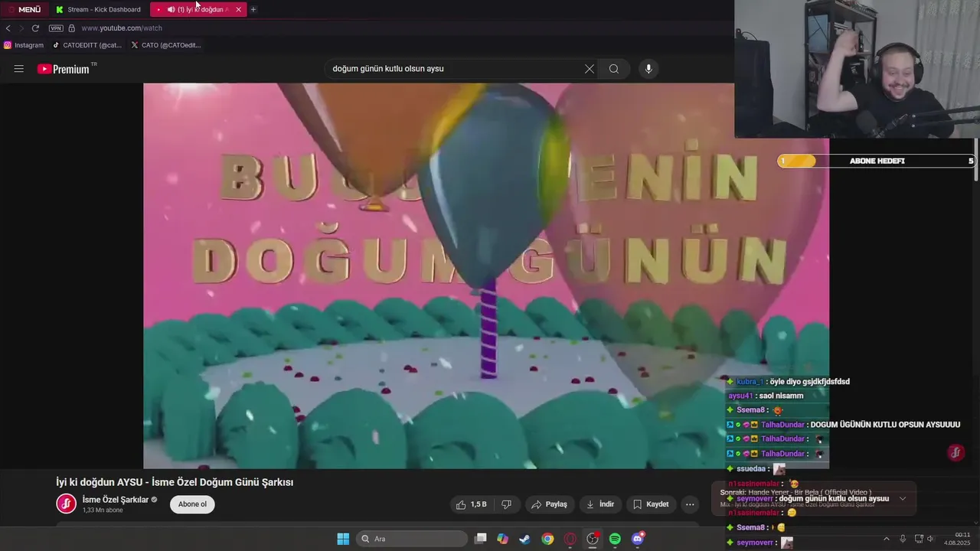The width and height of the screenshot is (980, 551).
Task: Select chat user kubra_ message
Action: (x=788, y=382)
